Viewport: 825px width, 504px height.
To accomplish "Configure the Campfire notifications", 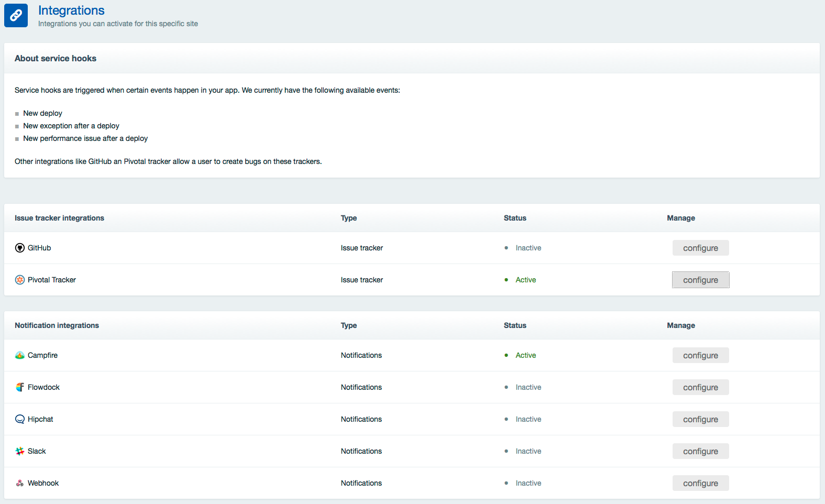I will [x=700, y=355].
